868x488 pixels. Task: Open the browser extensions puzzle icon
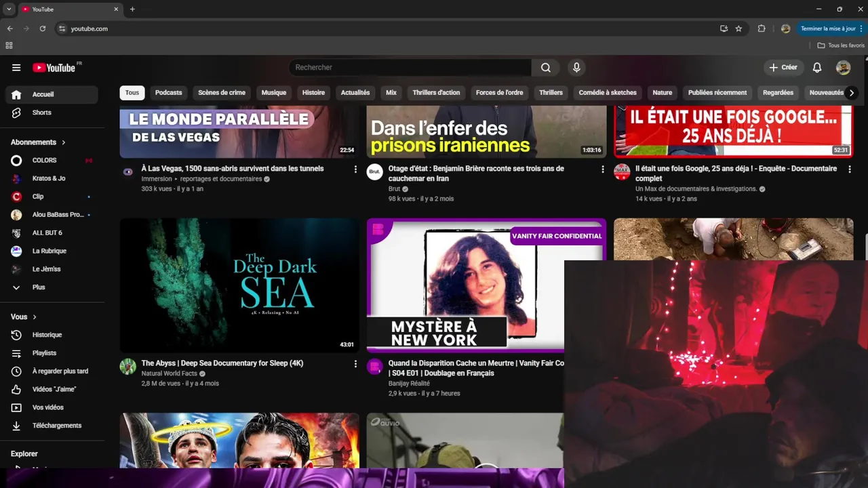click(x=762, y=28)
